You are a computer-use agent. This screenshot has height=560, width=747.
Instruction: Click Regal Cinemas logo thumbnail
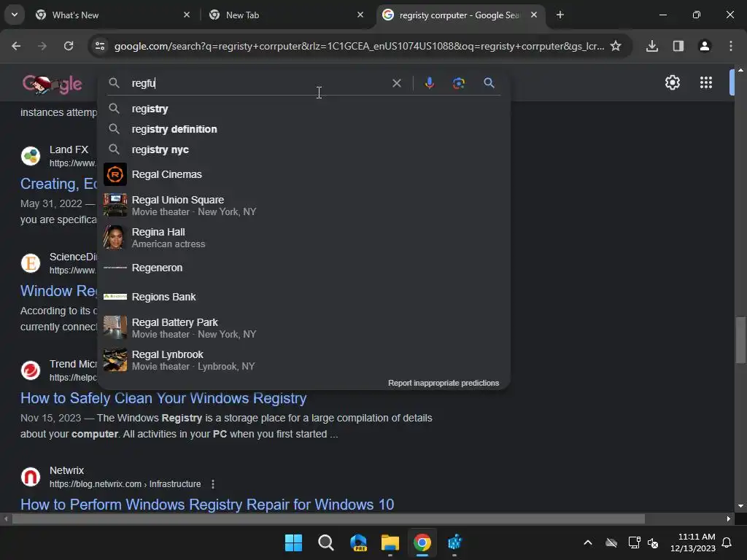(x=115, y=174)
